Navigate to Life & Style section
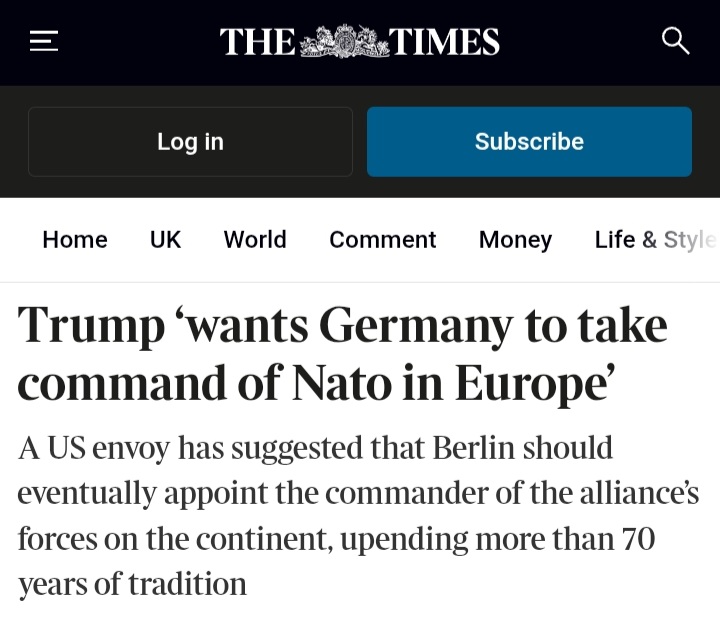Screen dimensions: 720x635 (654, 240)
